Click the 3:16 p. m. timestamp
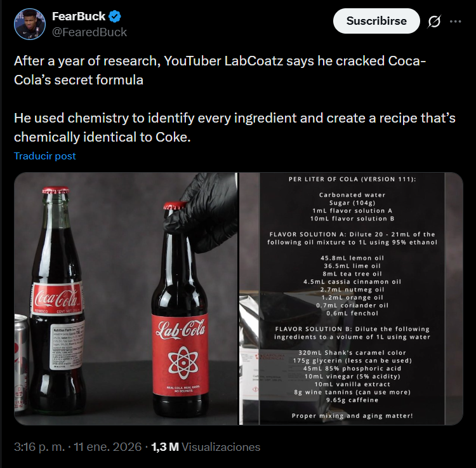The image size is (476, 468). tap(39, 446)
